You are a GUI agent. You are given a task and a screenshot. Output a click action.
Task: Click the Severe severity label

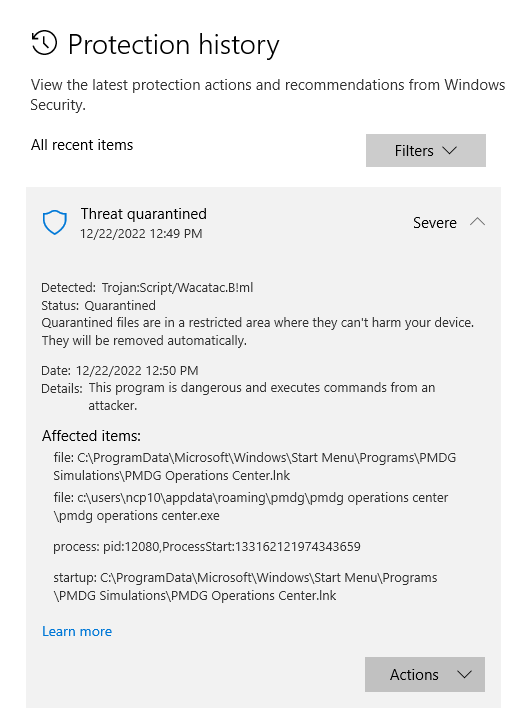435,222
